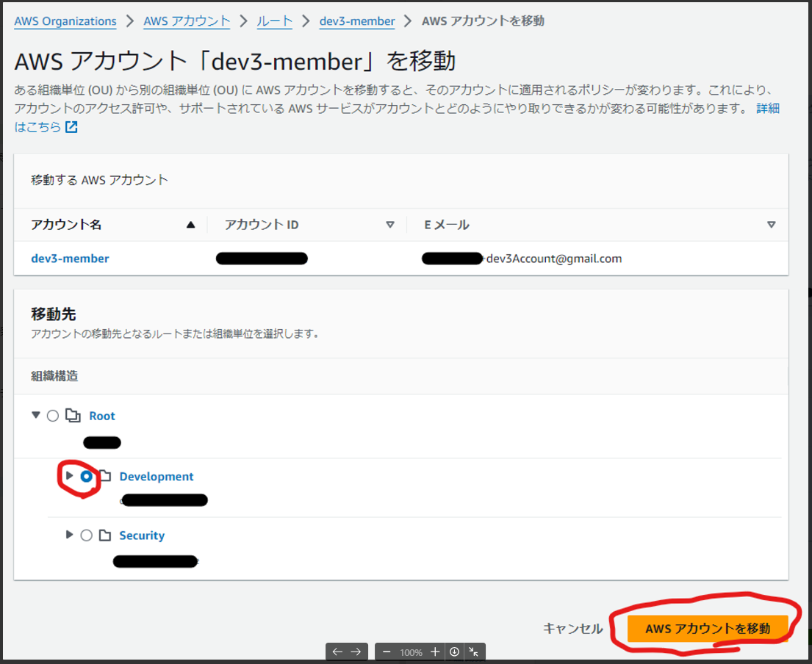Click the キャンセル button

coord(572,628)
